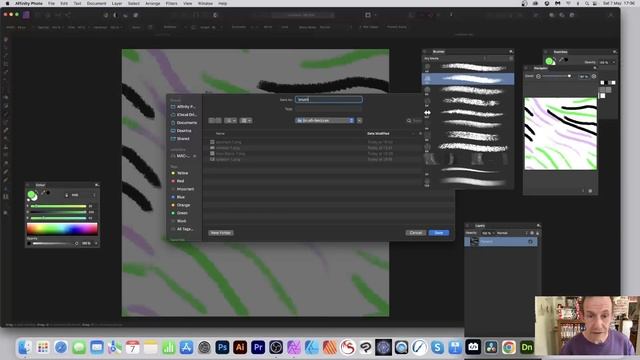
Task: Open the Layers panel options menu
Action: point(538,226)
